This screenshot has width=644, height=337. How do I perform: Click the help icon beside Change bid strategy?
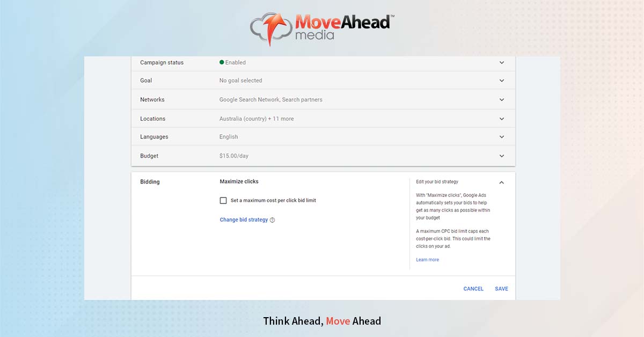tap(273, 220)
